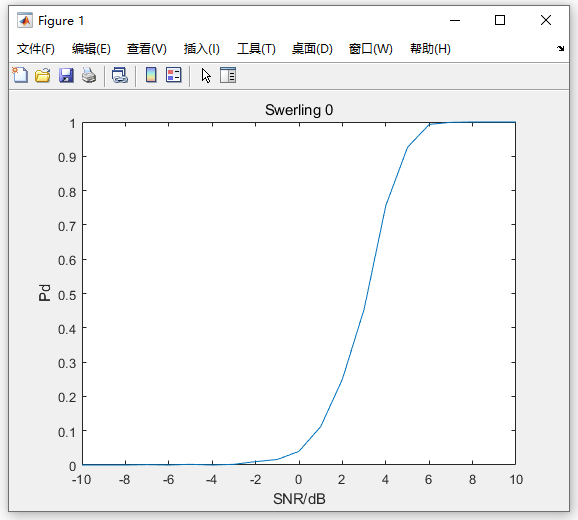Click the Link Plot icon
578x520 pixels.
coord(120,75)
